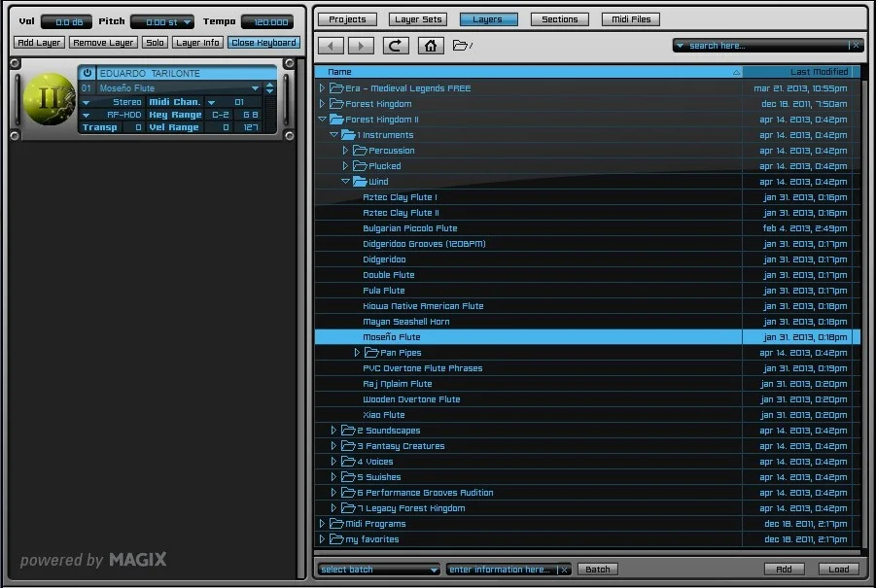Click the Load button
Viewport: 876px width, 588px height.
(x=839, y=570)
